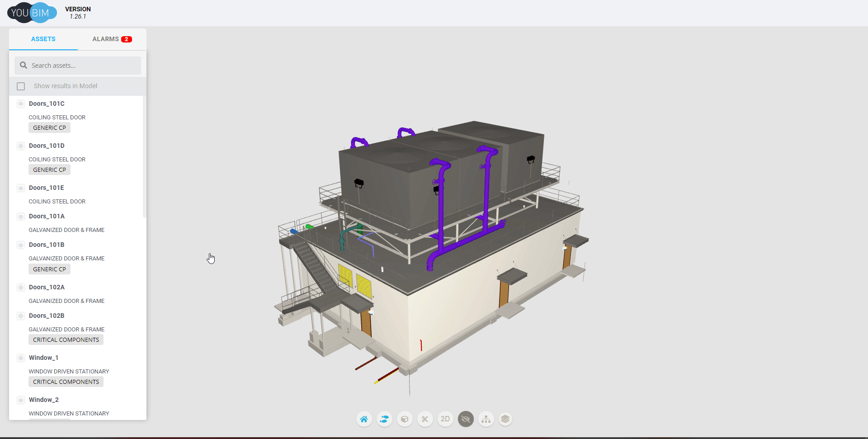Select radio button next to Window_1
The width and height of the screenshot is (868, 439).
pos(21,358)
